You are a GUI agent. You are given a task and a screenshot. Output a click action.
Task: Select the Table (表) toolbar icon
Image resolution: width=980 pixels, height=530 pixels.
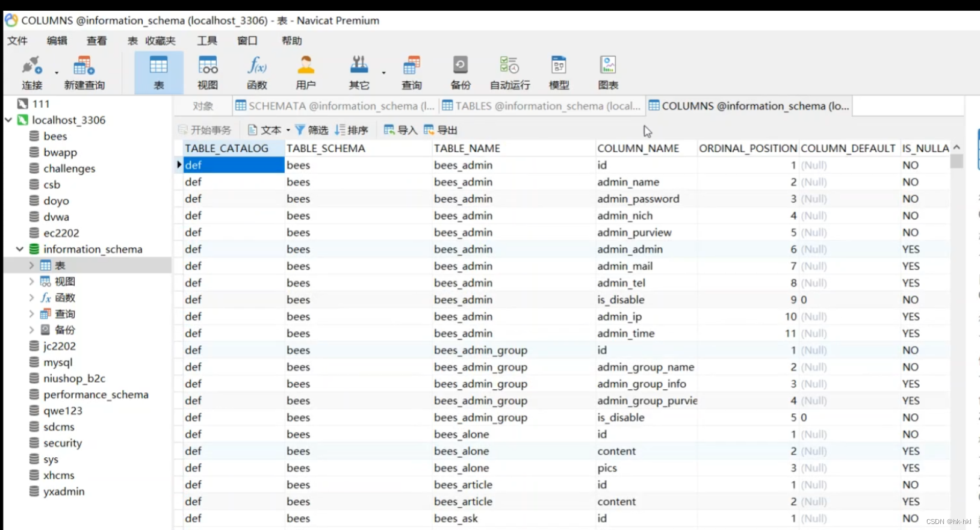158,72
